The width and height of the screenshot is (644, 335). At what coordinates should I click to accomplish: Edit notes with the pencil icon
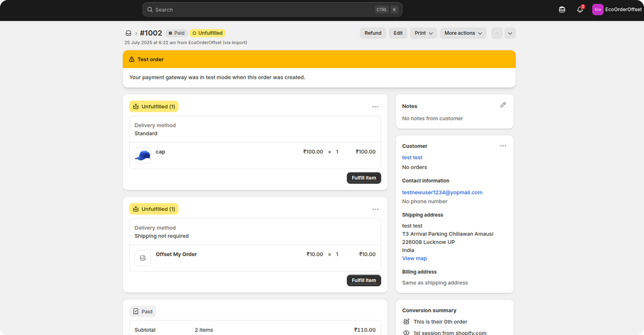(x=503, y=105)
